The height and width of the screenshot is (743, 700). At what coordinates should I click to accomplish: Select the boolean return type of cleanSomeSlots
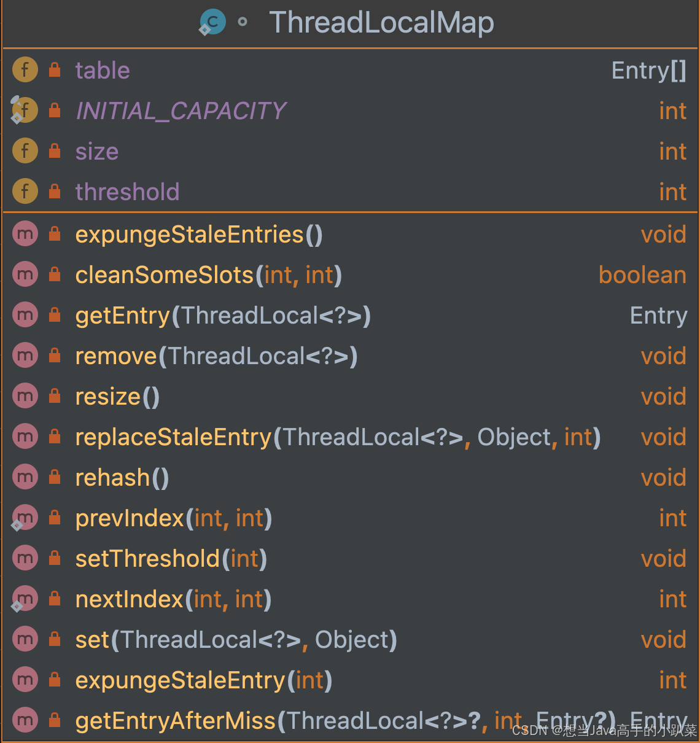(x=642, y=274)
